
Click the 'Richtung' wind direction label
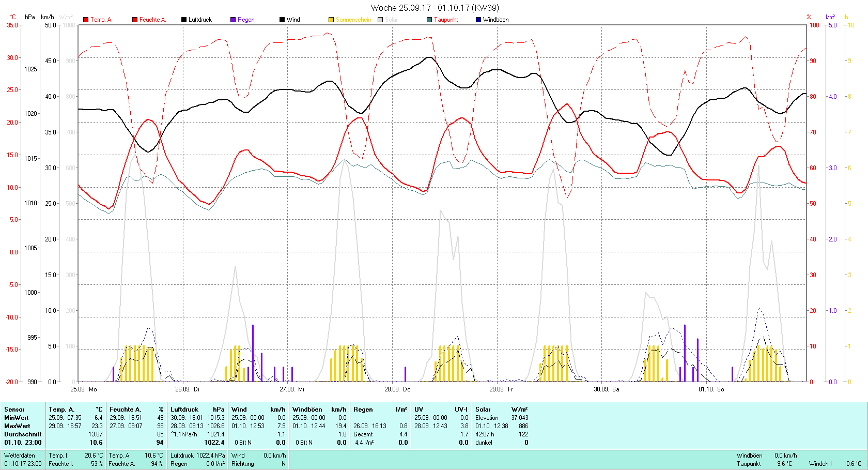[x=243, y=464]
